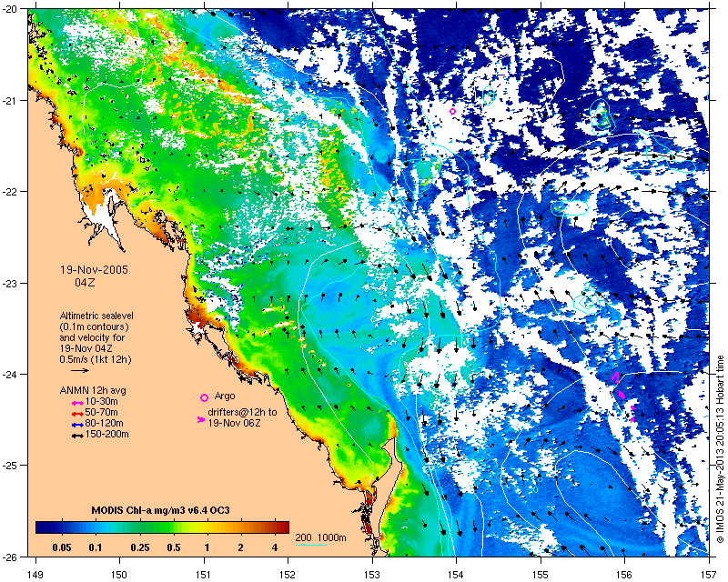This screenshot has height=582, width=728.
Task: Click the '155' longitude axis label
Action: tap(541, 575)
